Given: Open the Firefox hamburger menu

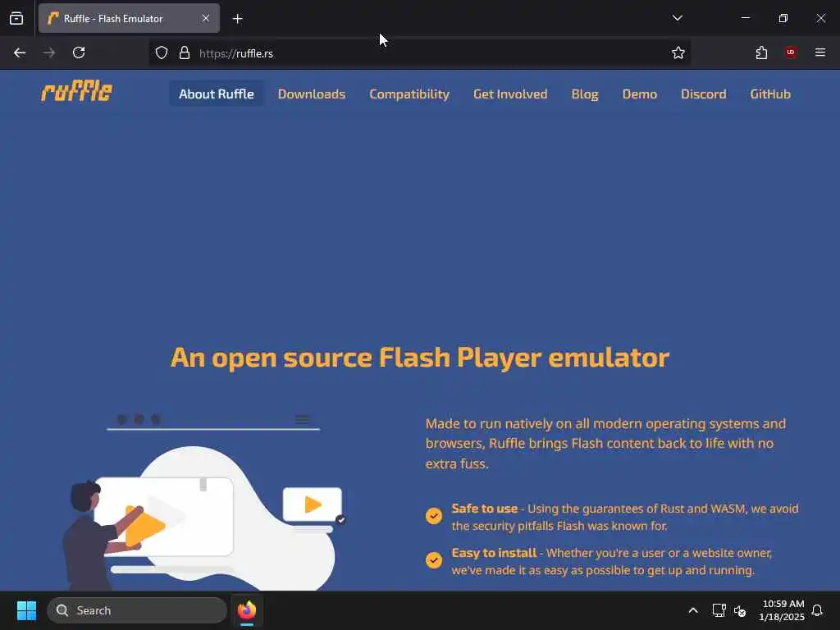Looking at the screenshot, I should (820, 52).
